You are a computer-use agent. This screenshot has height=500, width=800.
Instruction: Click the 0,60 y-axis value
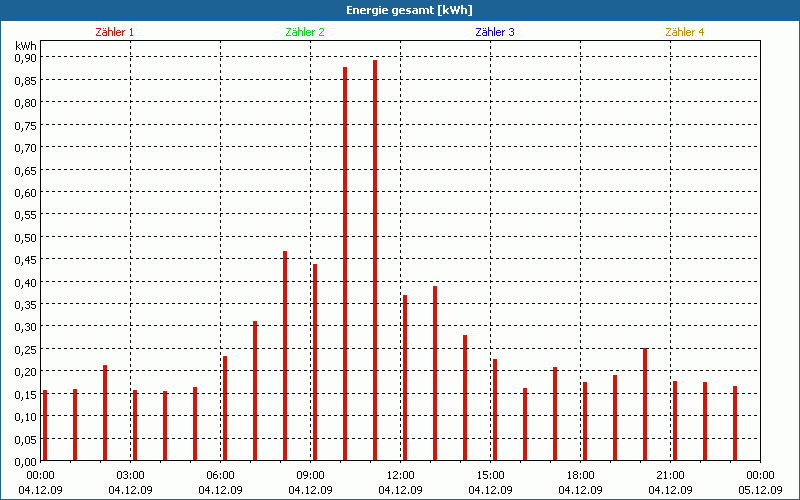(26, 192)
